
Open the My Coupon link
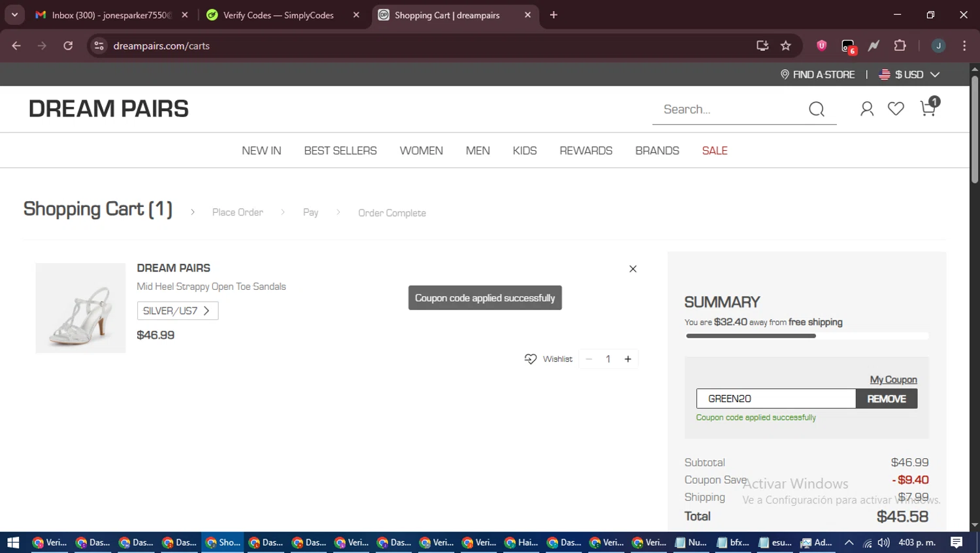[893, 379]
